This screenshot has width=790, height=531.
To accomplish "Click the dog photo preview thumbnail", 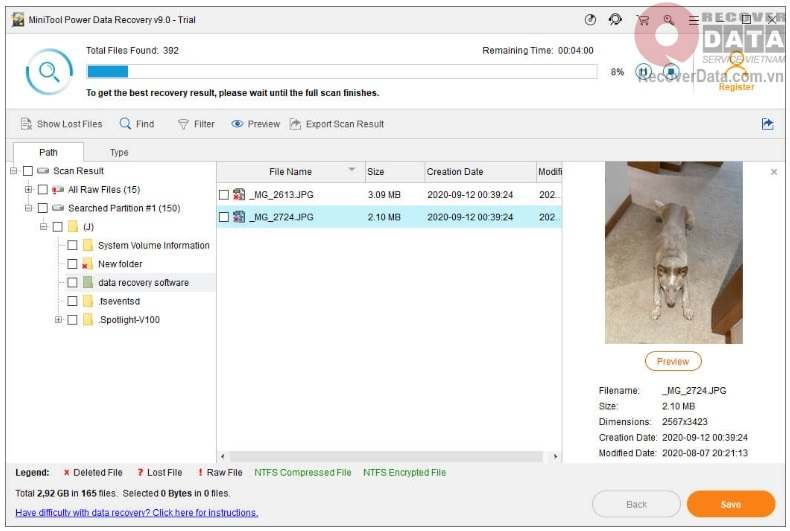I will tap(674, 252).
